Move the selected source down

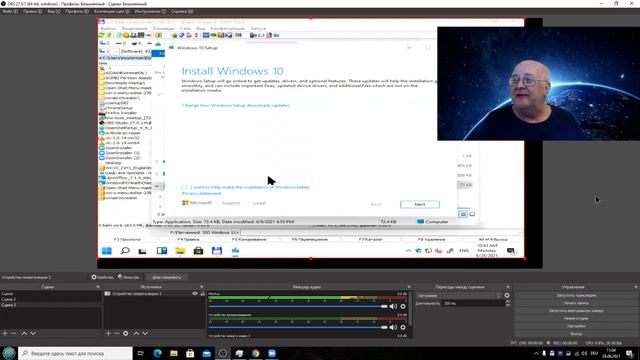(145, 333)
